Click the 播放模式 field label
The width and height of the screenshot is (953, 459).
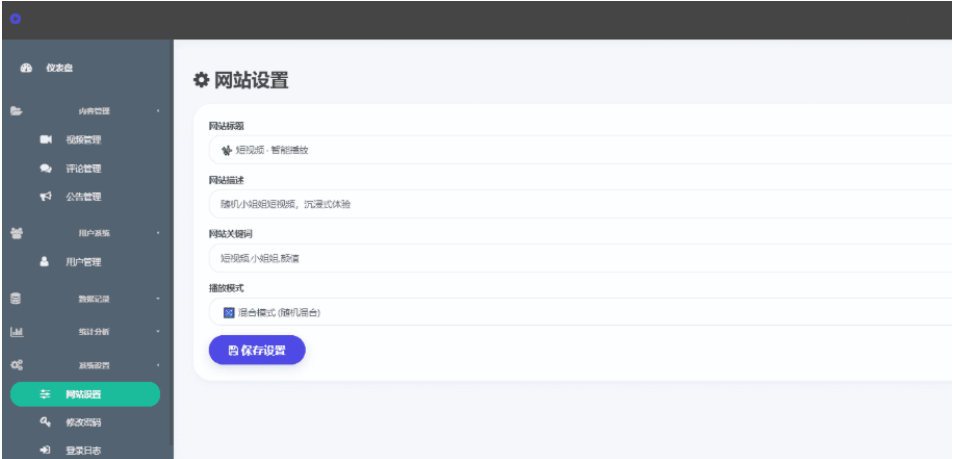point(227,288)
